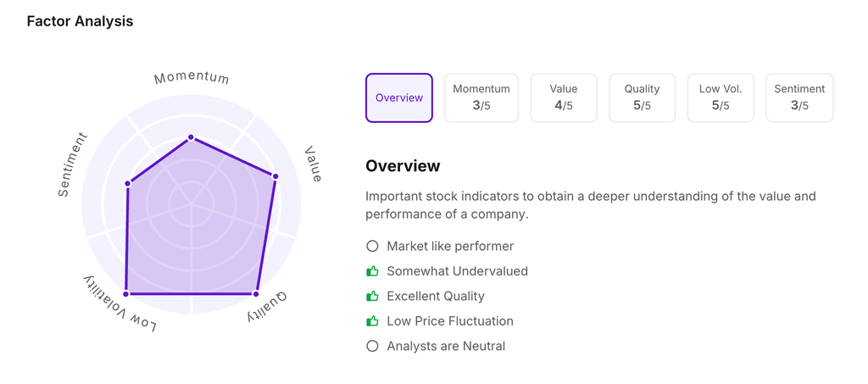This screenshot has height=384, width=868.
Task: Switch to the Low Vol. 5/5 tab
Action: tap(721, 97)
